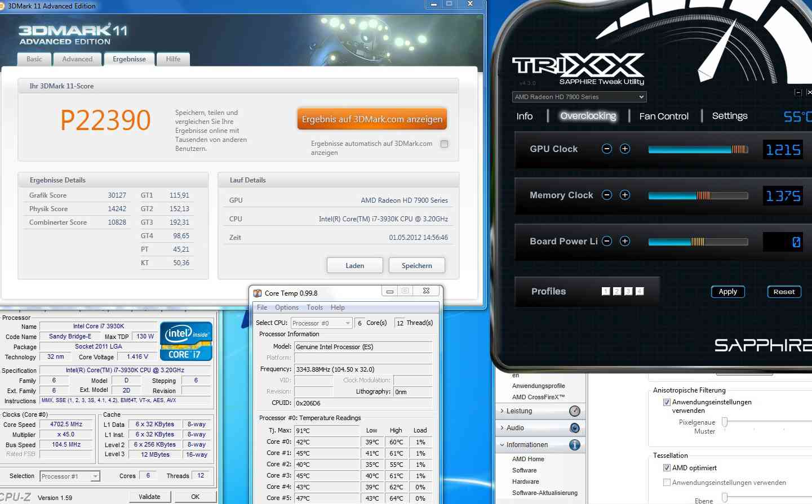The image size is (812, 504).
Task: Decrease GPU Clock with the minus icon
Action: pyautogui.click(x=607, y=149)
